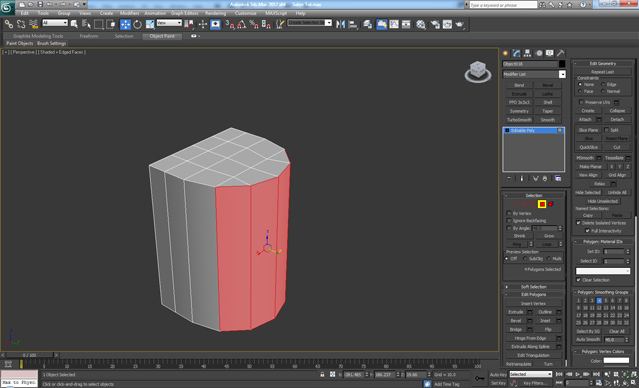Image resolution: width=639 pixels, height=388 pixels.
Task: Toggle the Angle Snap icon
Action: click(242, 24)
